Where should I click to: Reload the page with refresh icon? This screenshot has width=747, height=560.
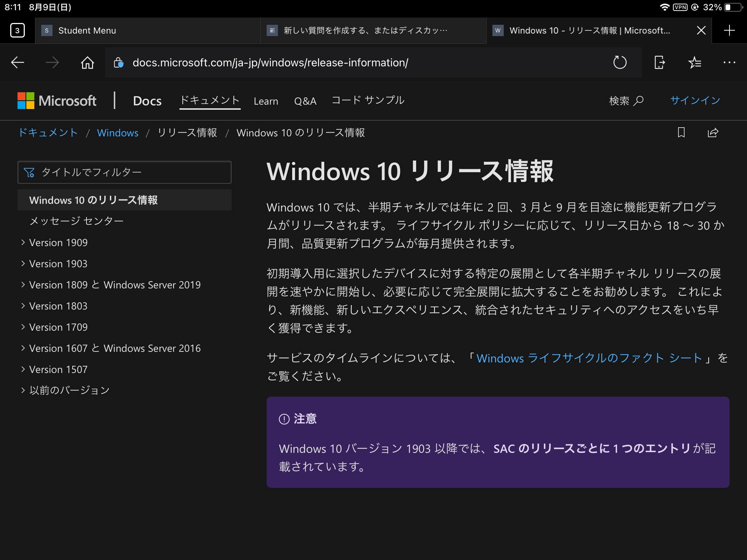(x=620, y=63)
